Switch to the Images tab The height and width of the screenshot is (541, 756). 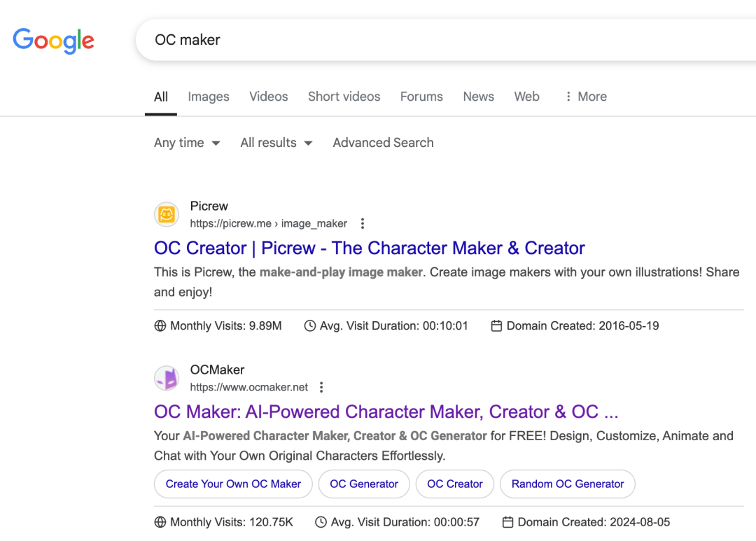click(209, 97)
